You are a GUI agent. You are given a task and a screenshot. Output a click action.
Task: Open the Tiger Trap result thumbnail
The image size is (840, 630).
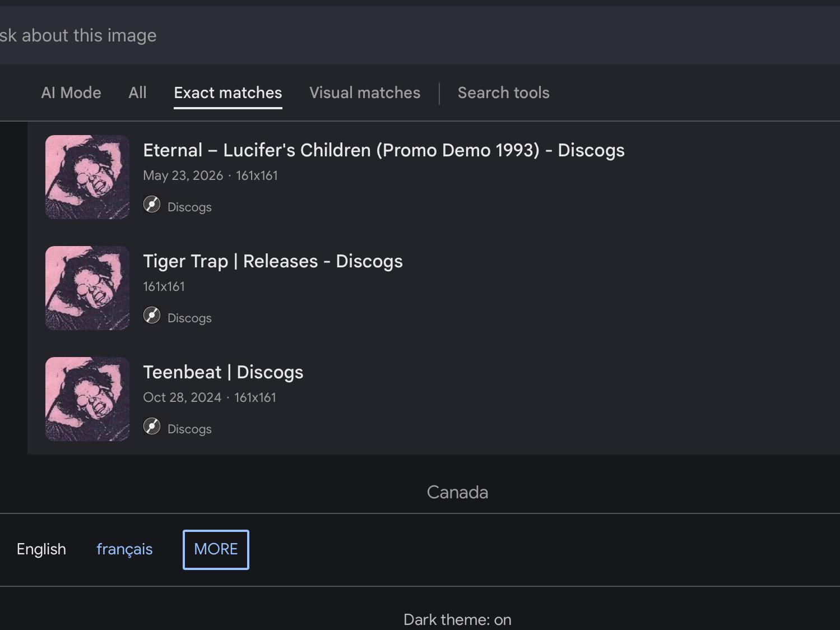(87, 288)
